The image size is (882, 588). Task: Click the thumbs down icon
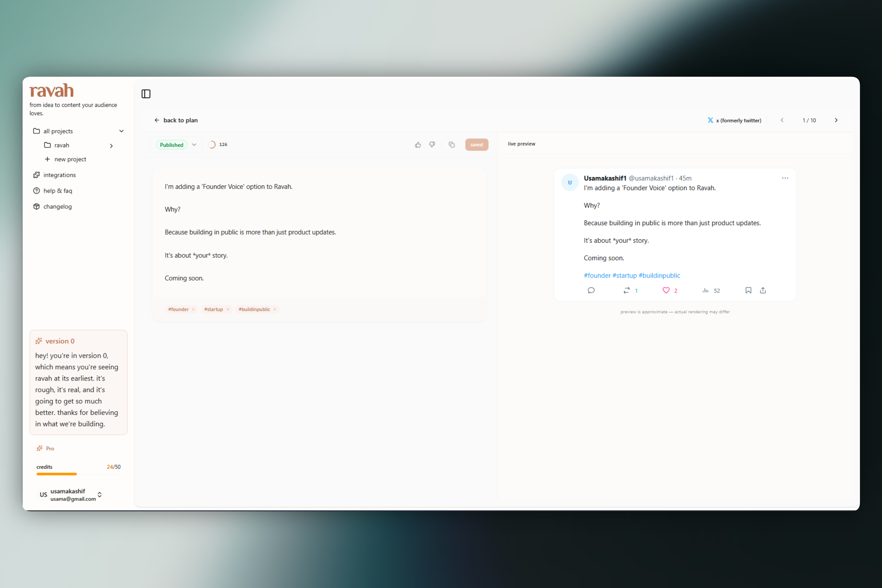coord(432,145)
